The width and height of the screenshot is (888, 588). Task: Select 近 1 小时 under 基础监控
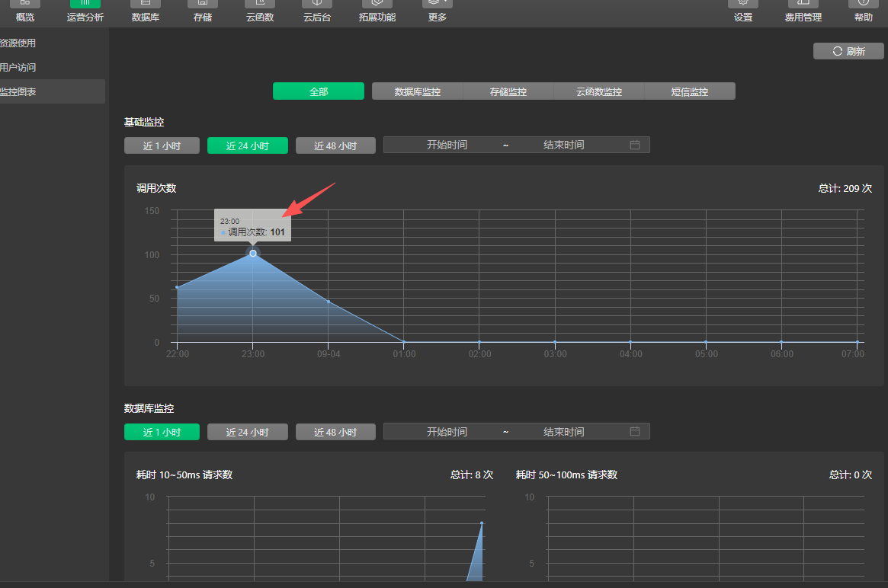(x=162, y=145)
